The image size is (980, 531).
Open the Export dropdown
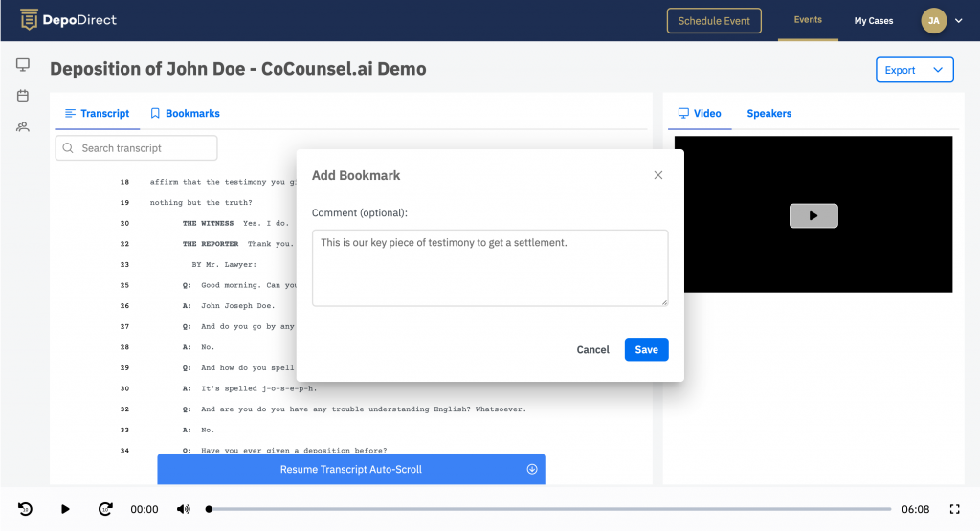914,70
